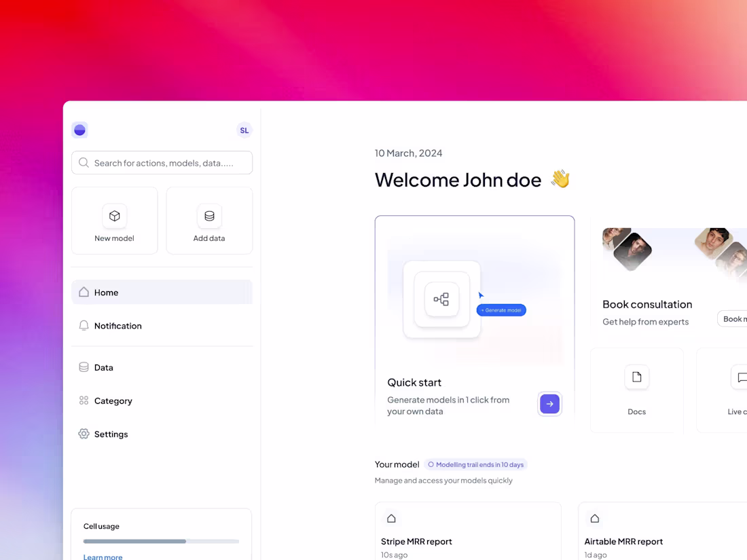Viewport: 747px width, 560px height.
Task: Open notifications via the bell icon
Action: click(84, 326)
